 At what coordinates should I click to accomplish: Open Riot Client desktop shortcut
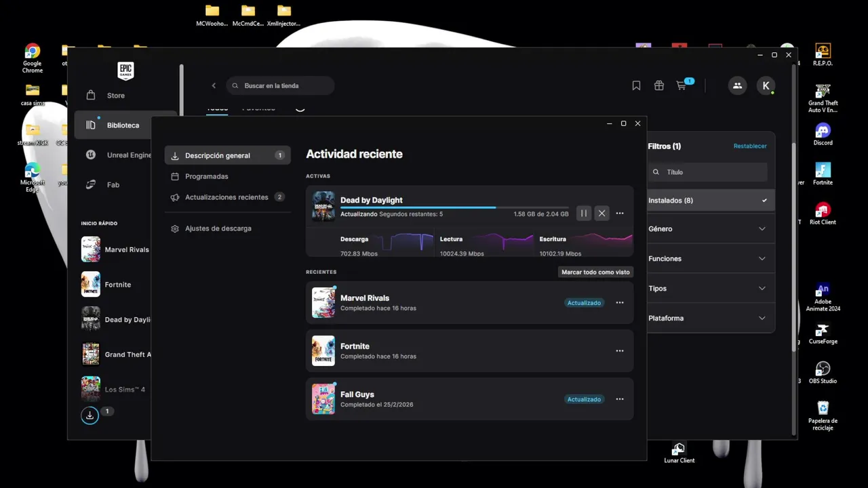pyautogui.click(x=823, y=213)
